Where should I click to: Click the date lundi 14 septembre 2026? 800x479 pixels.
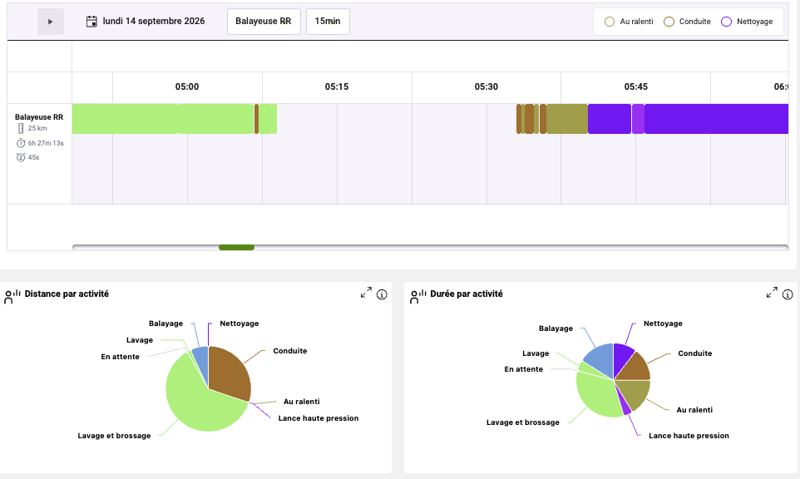[x=154, y=21]
